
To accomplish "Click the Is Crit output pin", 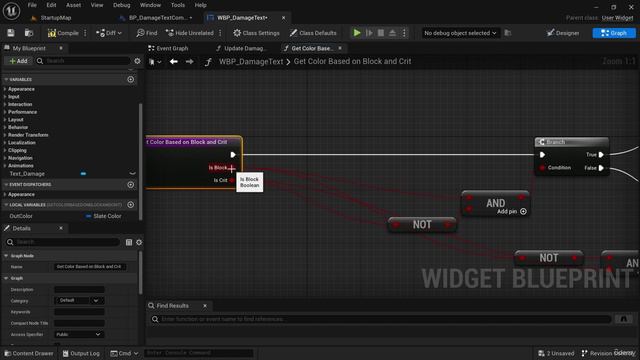I will [x=231, y=180].
